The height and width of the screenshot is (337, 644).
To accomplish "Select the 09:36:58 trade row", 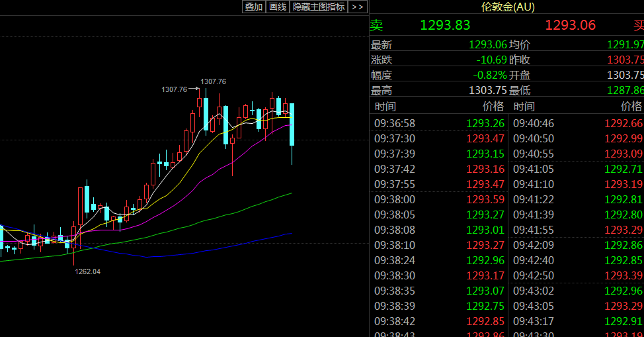I will [x=438, y=123].
